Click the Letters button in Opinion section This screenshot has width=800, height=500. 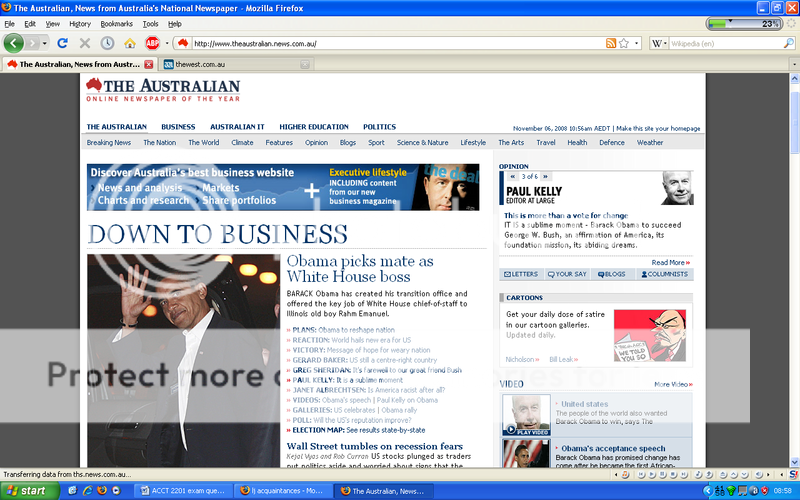521,274
